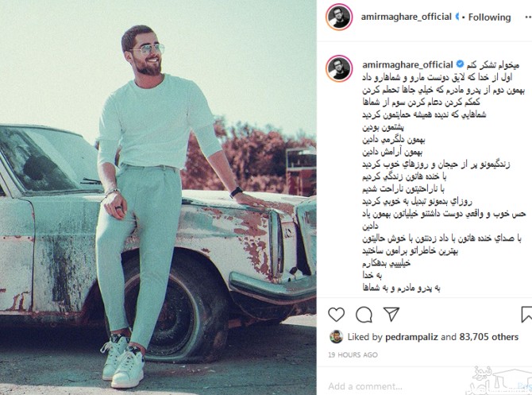Open amirmaghare_official username in the caption
The image size is (532, 395).
[407, 64]
